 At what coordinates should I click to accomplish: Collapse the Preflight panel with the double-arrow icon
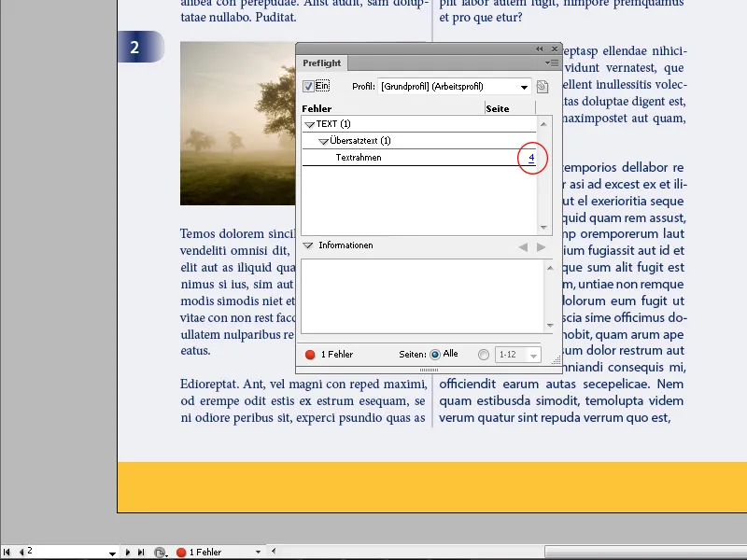(x=539, y=48)
